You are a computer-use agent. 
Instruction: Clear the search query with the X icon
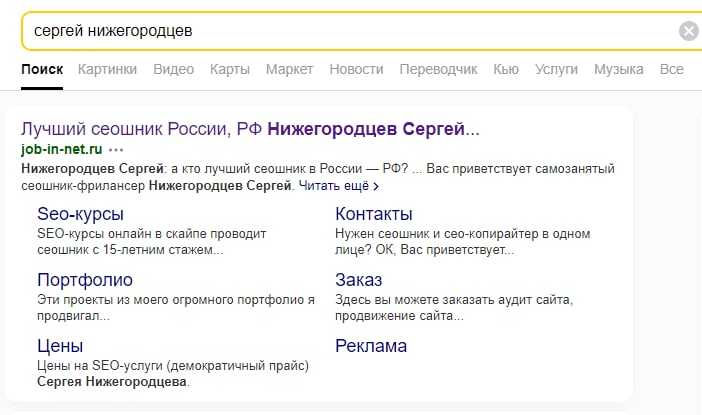coord(689,31)
